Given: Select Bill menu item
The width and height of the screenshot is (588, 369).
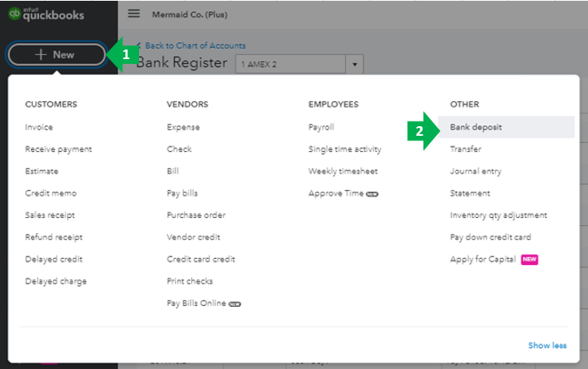Looking at the screenshot, I should [x=173, y=171].
